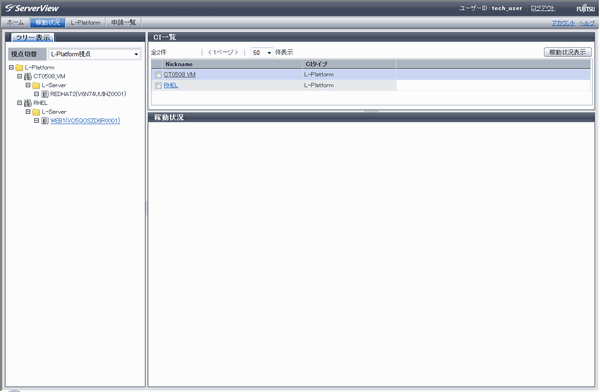Click the 稼動状況表示 button
Screen dimensions: 600x392
click(x=567, y=52)
